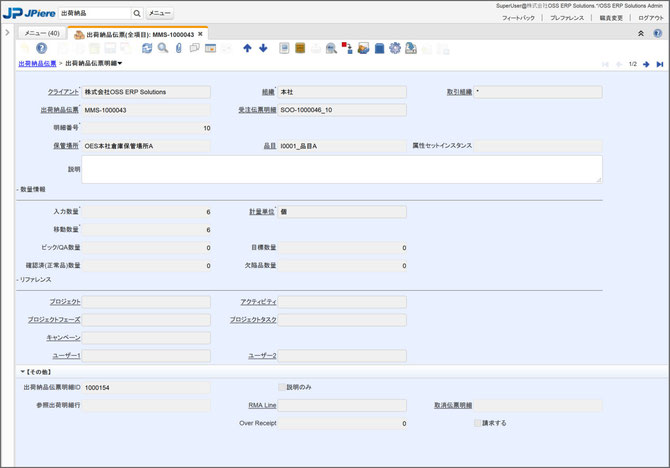Click the Report icon in the toolbar
670x468 pixels.
284,48
